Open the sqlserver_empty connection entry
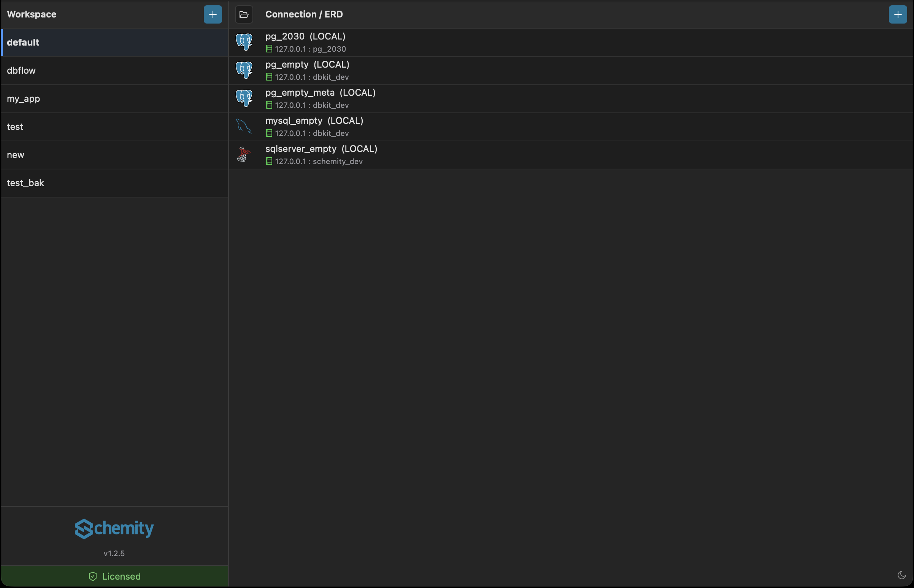This screenshot has height=588, width=914. click(x=321, y=149)
